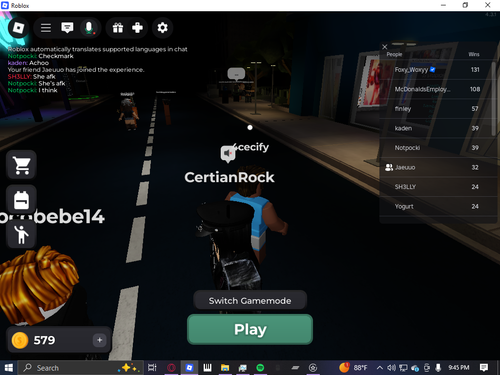Viewport: 500px width, 375px height.
Task: Click the plus-shaped icon beside the gift
Action: click(x=137, y=28)
